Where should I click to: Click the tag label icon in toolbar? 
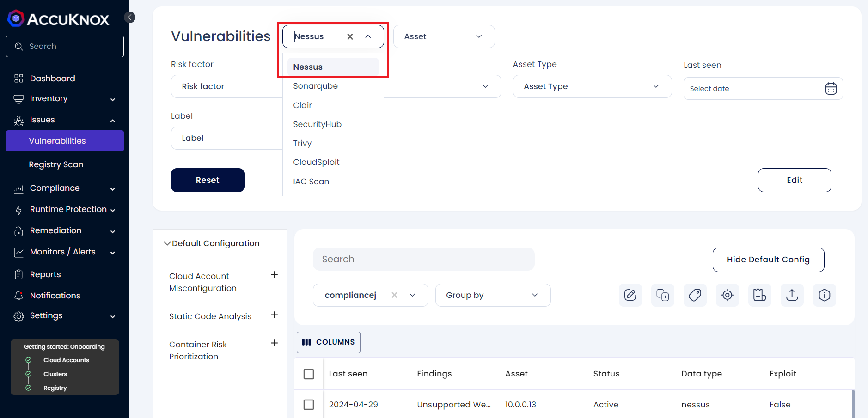695,295
